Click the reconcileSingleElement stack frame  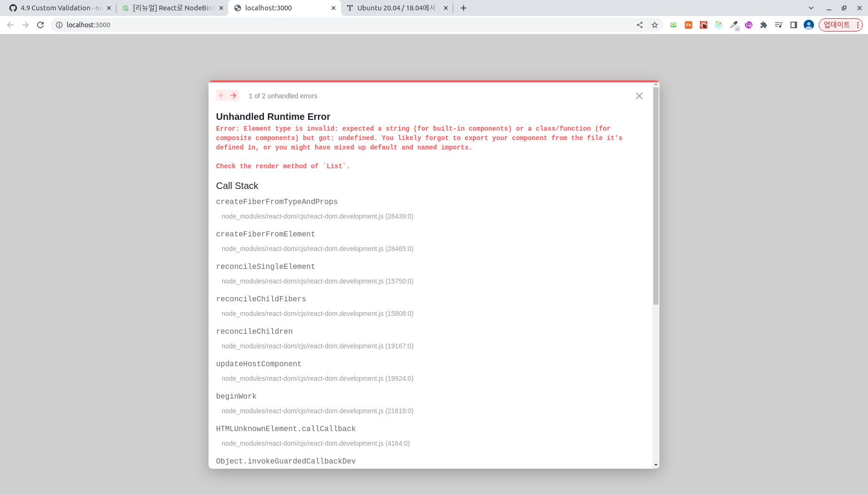pos(265,267)
